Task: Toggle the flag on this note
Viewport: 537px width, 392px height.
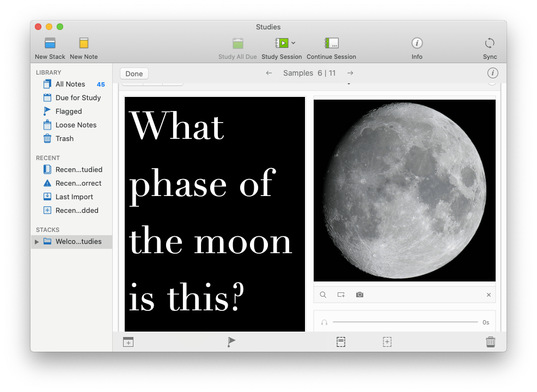Action: [x=231, y=342]
